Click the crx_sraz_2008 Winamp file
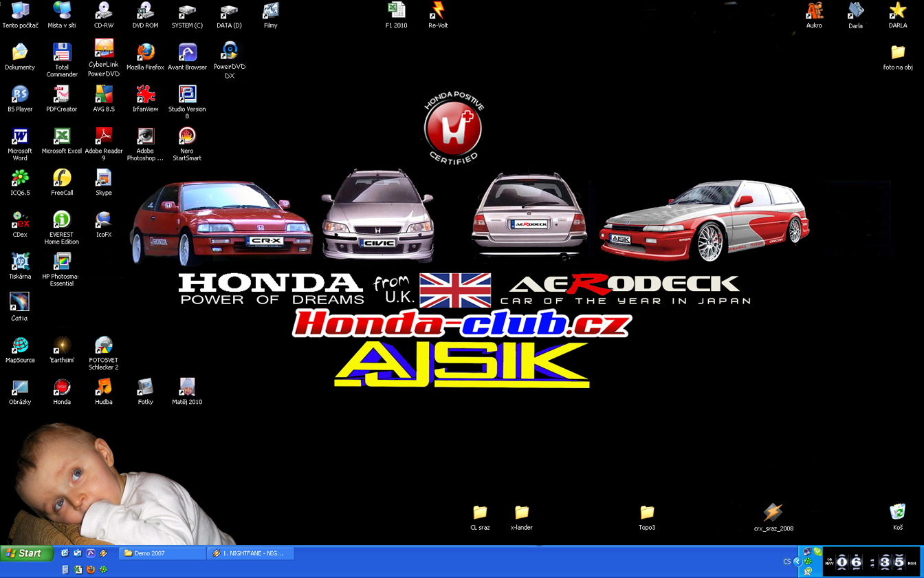The width and height of the screenshot is (924, 578). 773,513
